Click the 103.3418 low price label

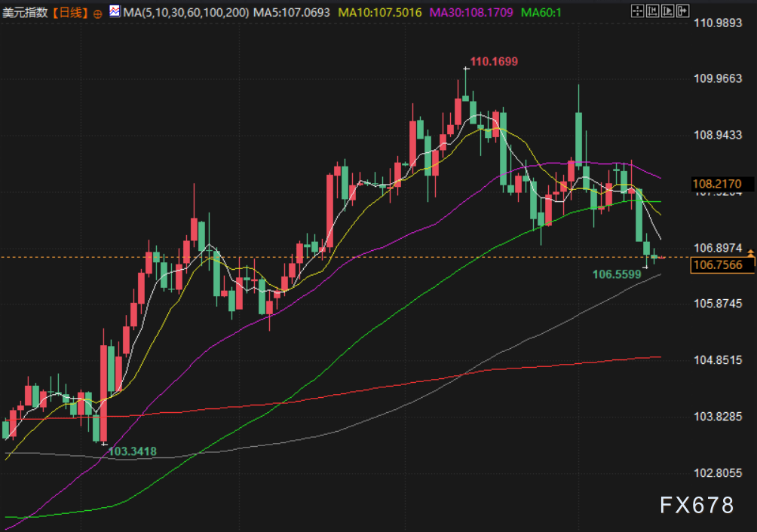coord(132,451)
